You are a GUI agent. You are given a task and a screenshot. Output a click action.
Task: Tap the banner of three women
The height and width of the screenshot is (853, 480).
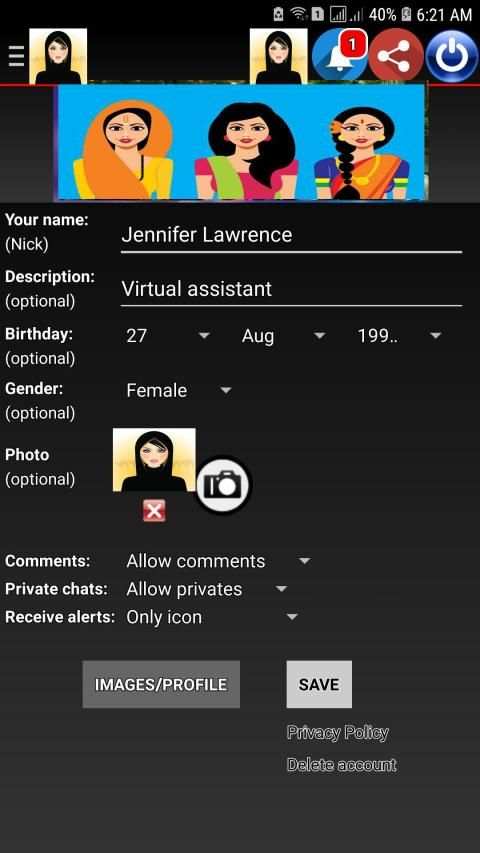click(241, 142)
